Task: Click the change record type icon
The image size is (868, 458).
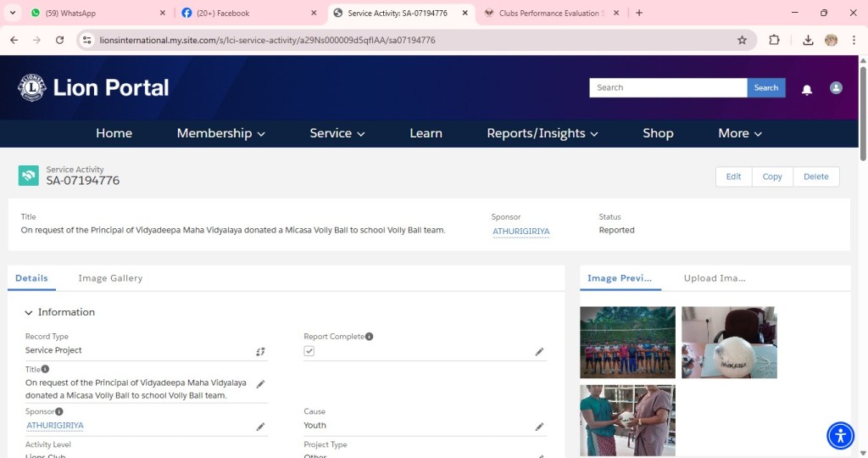Action: tap(260, 352)
